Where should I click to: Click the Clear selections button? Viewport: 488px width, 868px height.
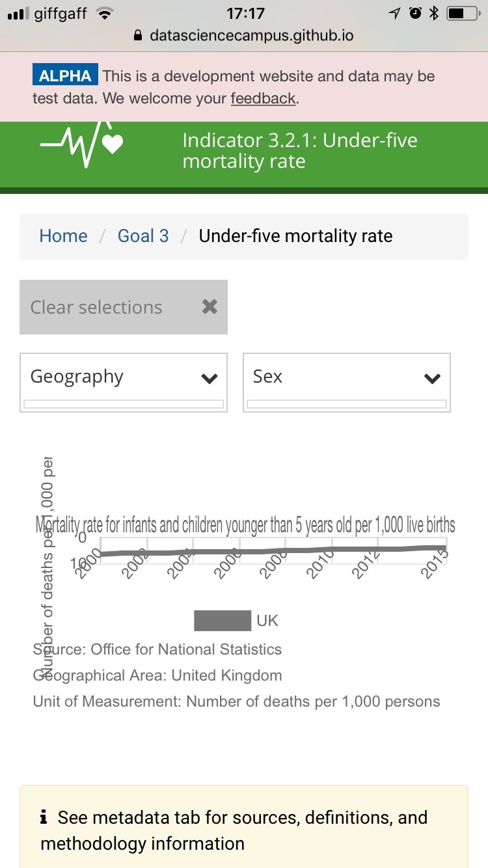point(124,306)
